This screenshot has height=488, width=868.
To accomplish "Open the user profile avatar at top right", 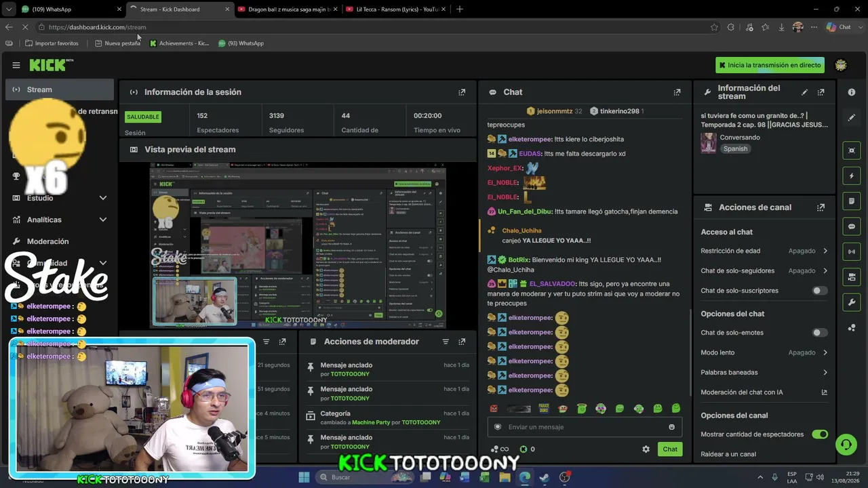I will [841, 65].
